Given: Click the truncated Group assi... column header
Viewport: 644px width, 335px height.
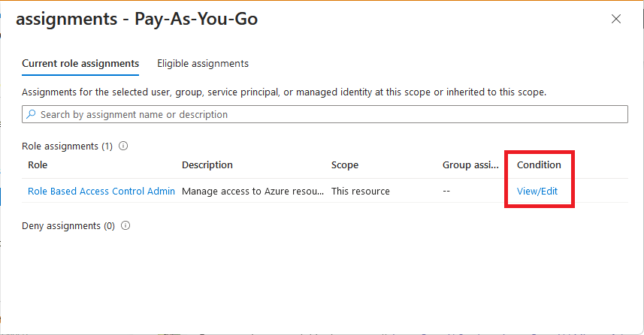Looking at the screenshot, I should pos(470,164).
